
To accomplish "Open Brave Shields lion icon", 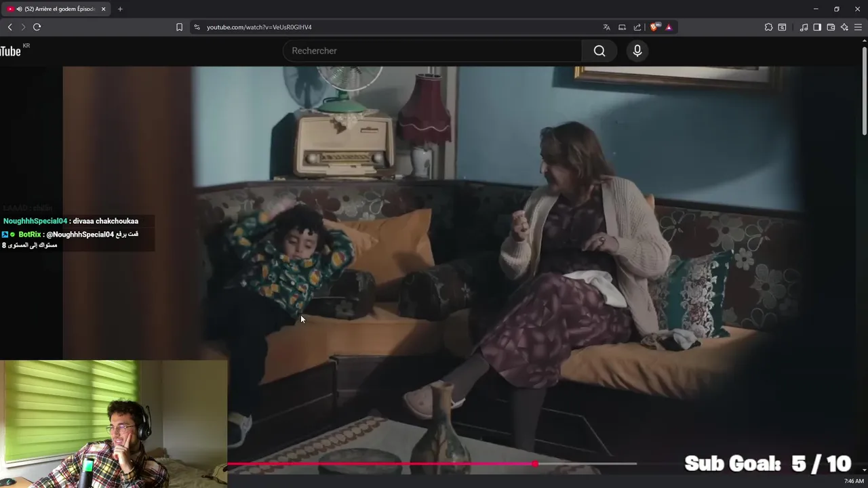I will (x=654, y=27).
